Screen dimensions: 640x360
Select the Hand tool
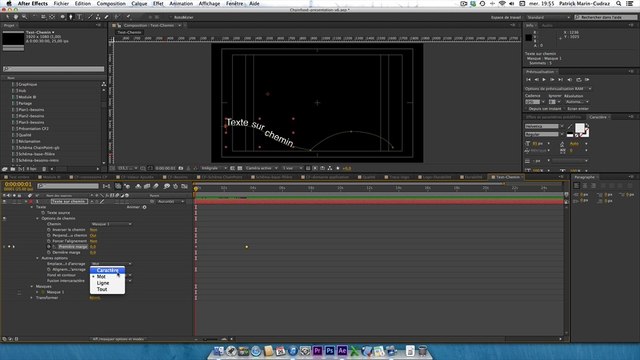(x=16, y=17)
